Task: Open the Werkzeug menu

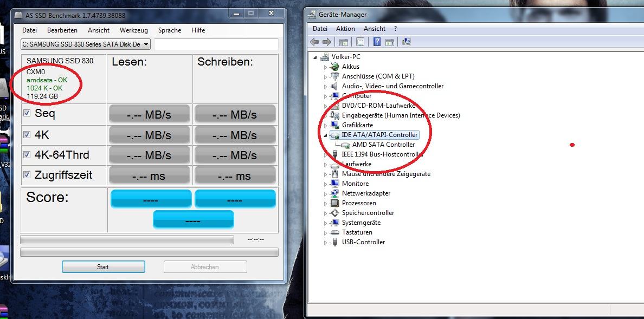Action: pos(134,30)
